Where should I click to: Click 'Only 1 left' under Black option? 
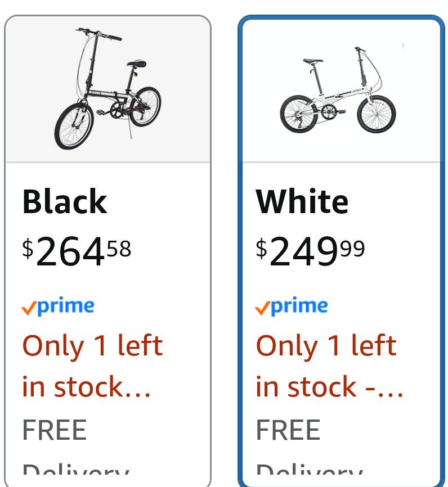point(92,345)
